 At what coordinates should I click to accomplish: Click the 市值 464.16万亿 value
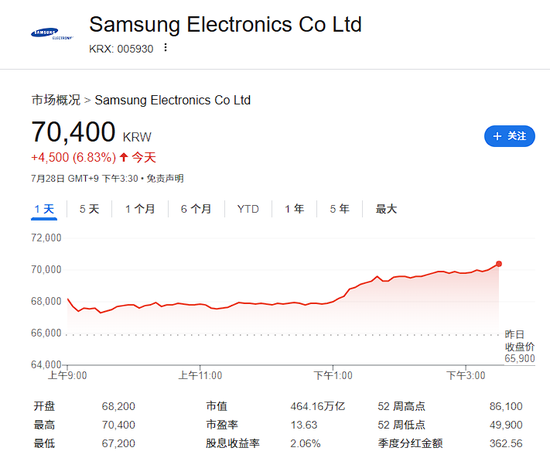pos(318,406)
